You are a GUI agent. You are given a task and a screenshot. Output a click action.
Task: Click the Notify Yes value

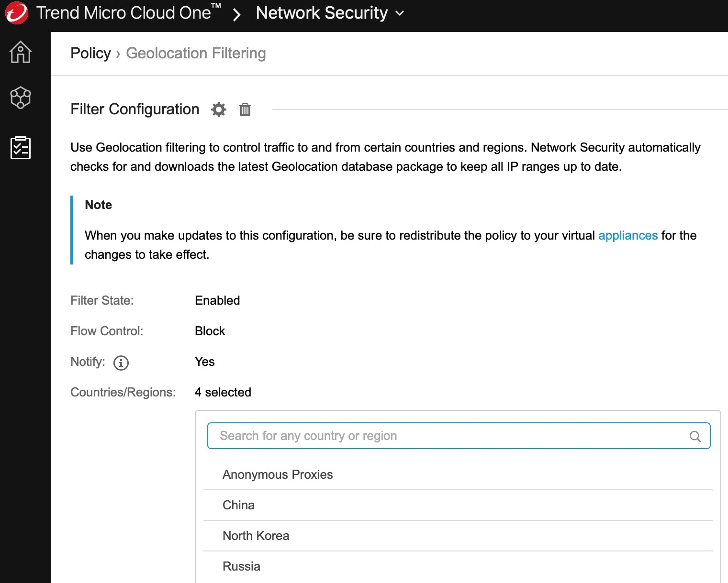click(x=204, y=362)
